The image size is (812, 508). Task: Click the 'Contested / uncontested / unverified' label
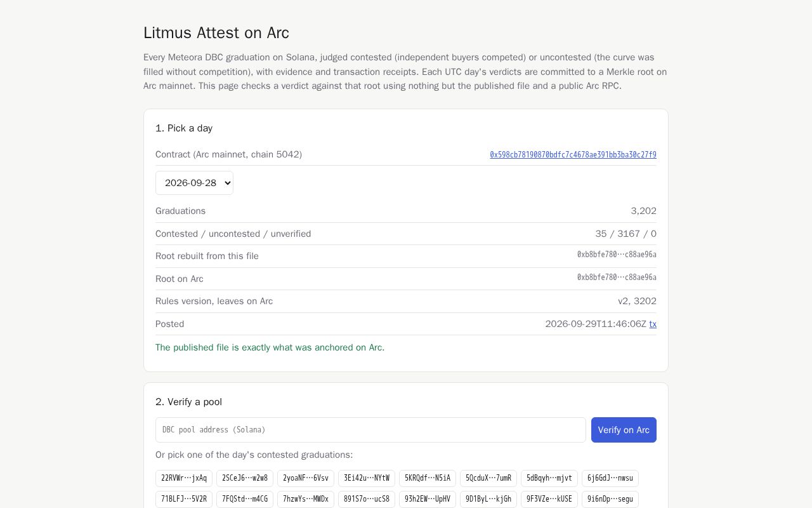click(233, 234)
